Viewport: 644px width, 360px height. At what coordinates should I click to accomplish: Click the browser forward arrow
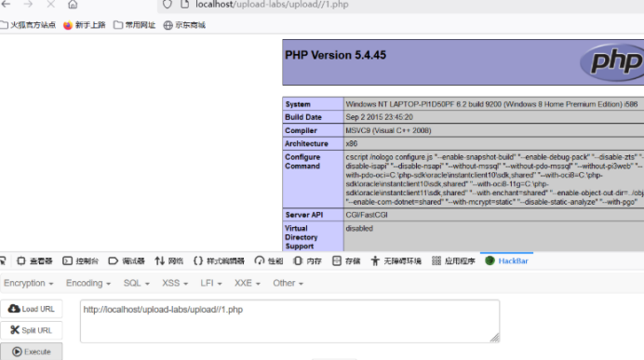(x=28, y=4)
